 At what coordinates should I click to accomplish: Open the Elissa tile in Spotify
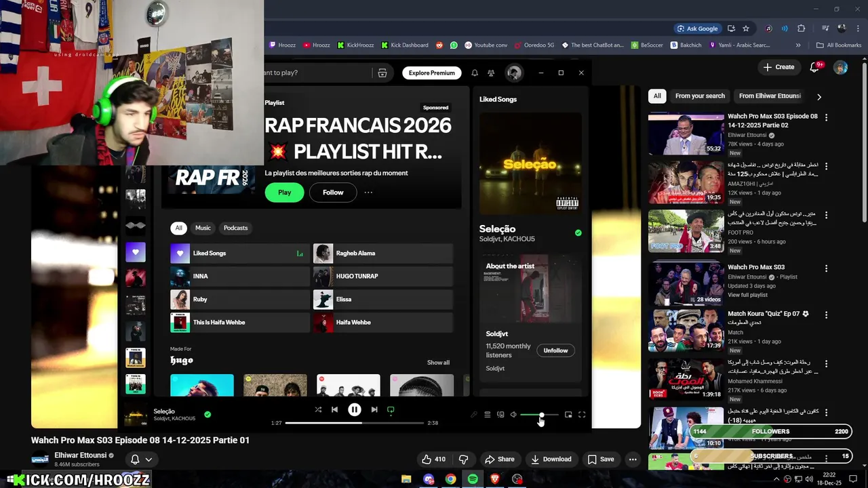382,300
